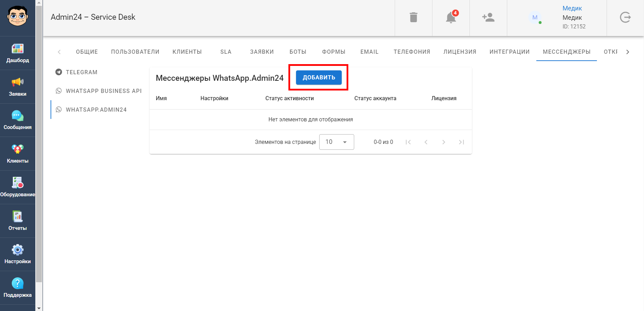Go to the first table page
Image resolution: width=644 pixels, height=311 pixels.
coord(408,142)
